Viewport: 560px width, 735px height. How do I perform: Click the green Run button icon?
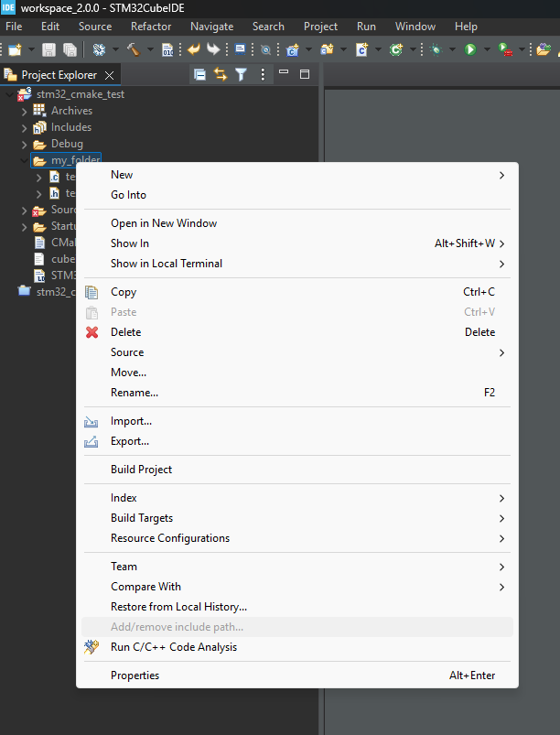470,49
